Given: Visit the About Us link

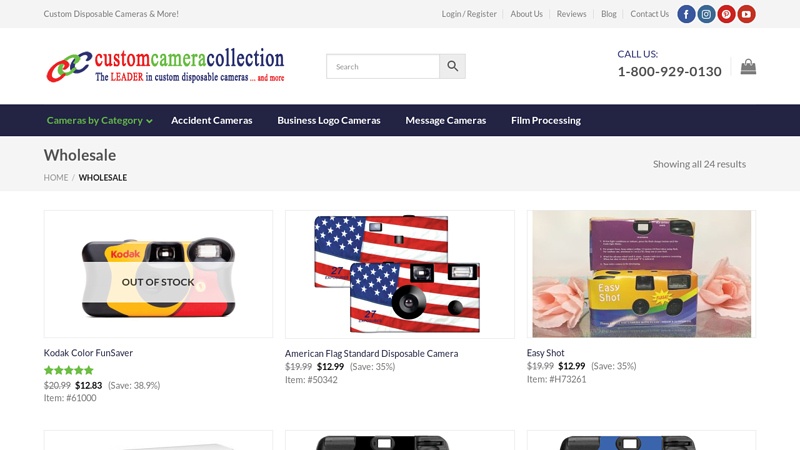Looking at the screenshot, I should coord(527,14).
